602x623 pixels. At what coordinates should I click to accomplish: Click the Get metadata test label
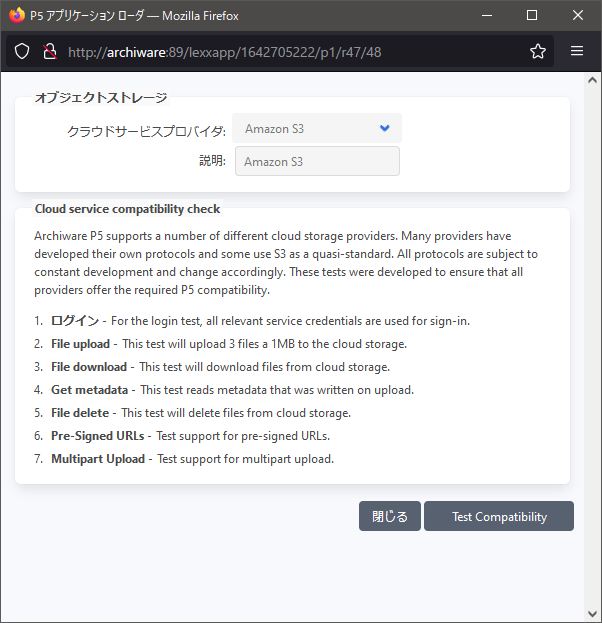(89, 390)
